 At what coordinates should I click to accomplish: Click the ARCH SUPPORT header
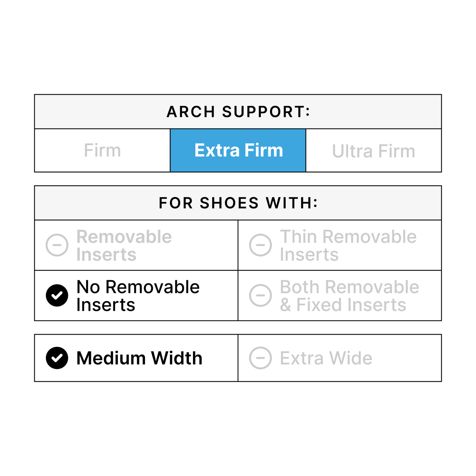(x=238, y=112)
